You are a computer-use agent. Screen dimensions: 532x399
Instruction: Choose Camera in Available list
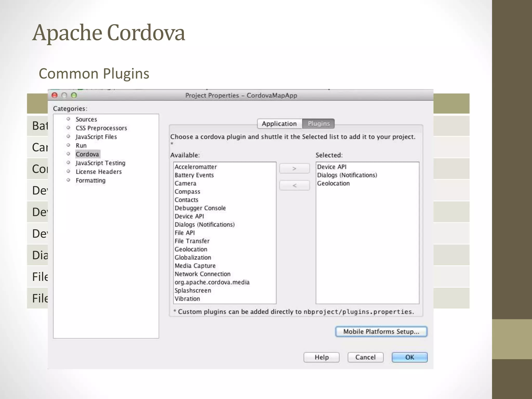click(x=185, y=183)
